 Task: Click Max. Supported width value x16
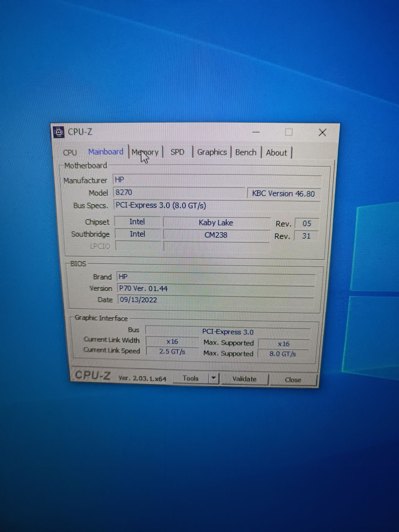[x=284, y=344]
